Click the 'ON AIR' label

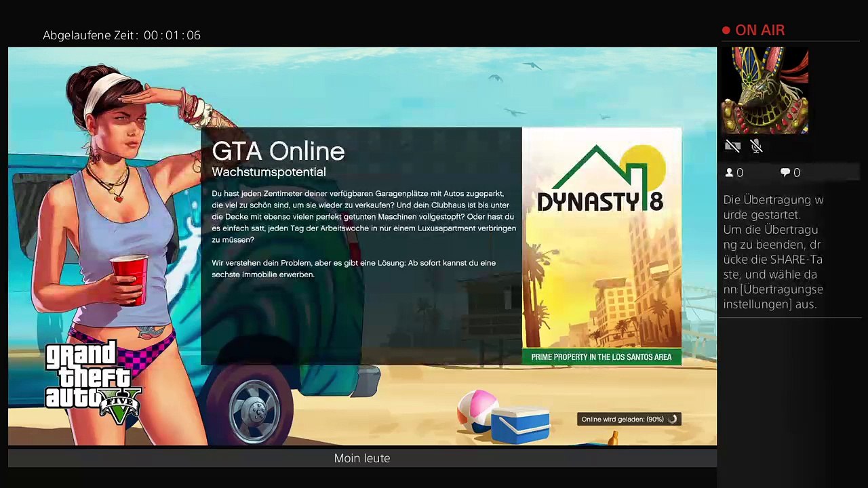tap(760, 30)
